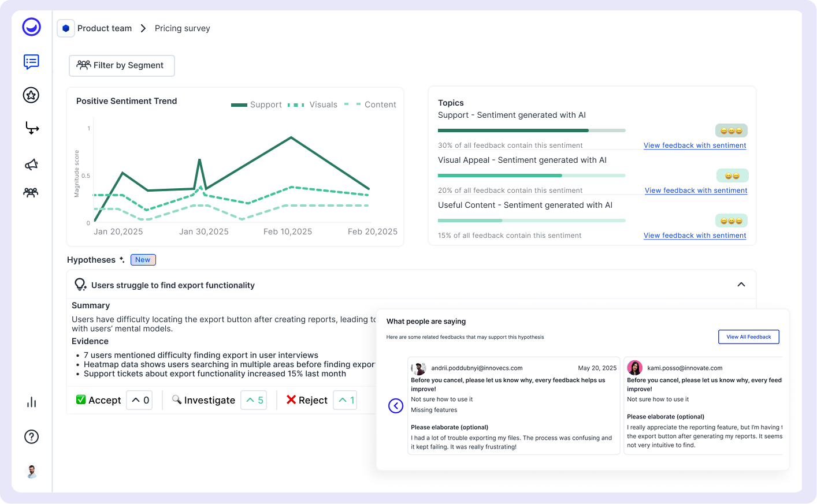Collapse the export functionality hypothesis card

(741, 285)
